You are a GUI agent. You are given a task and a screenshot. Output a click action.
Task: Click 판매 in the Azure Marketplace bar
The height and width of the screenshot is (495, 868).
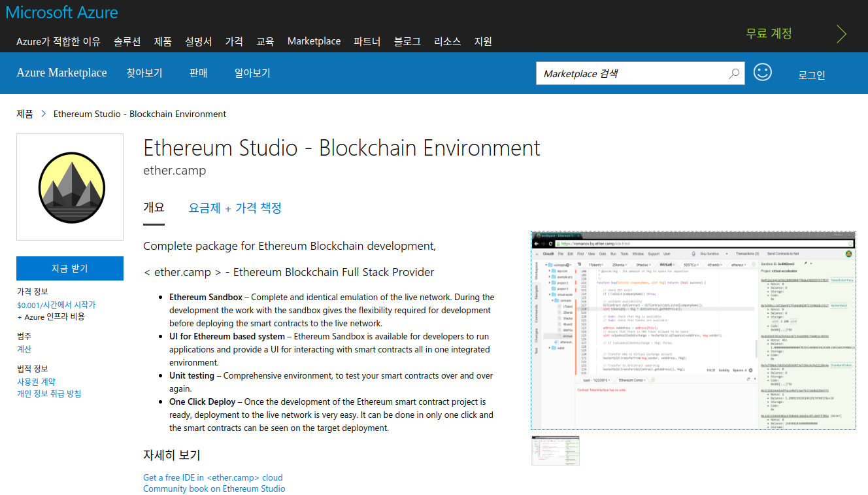[x=198, y=73]
